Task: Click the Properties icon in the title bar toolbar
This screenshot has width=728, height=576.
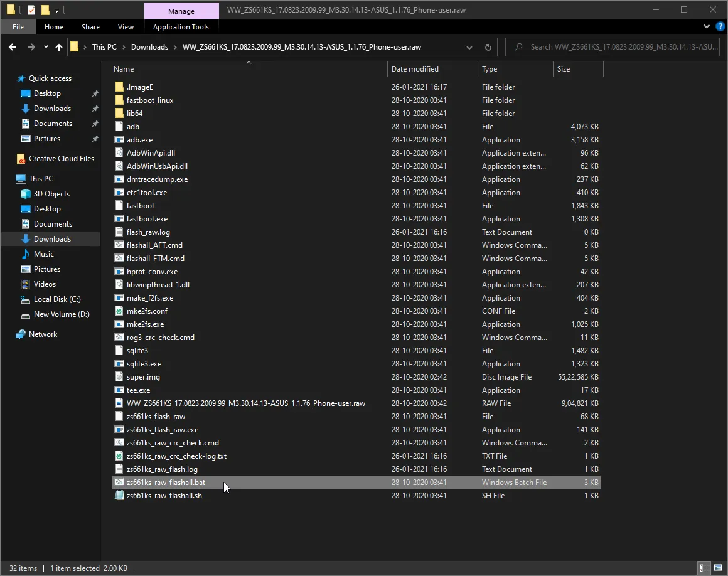Action: pos(31,10)
